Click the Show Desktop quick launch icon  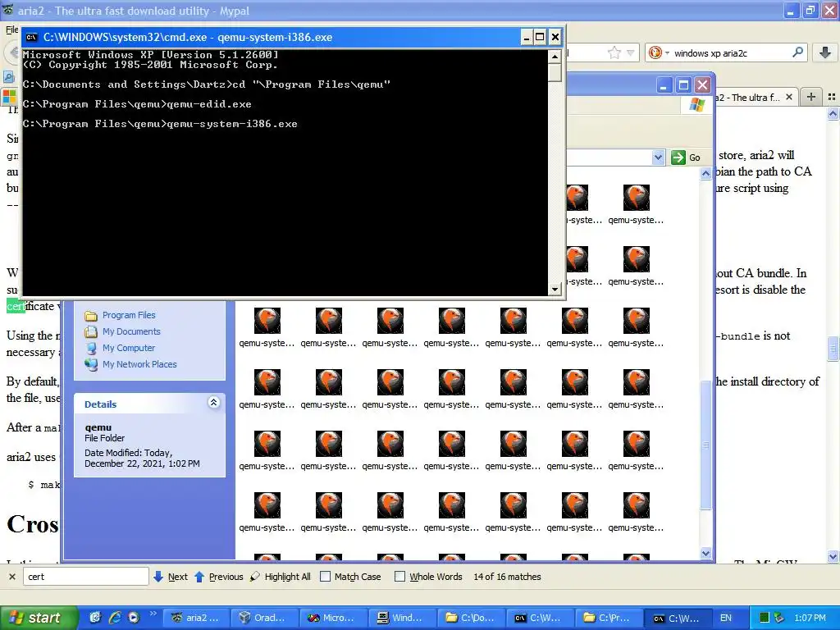pyautogui.click(x=95, y=618)
